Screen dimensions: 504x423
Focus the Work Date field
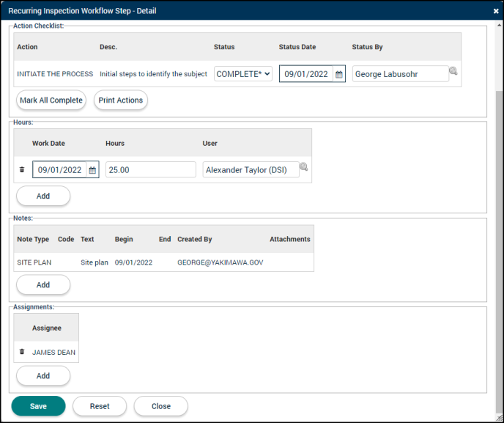(59, 170)
